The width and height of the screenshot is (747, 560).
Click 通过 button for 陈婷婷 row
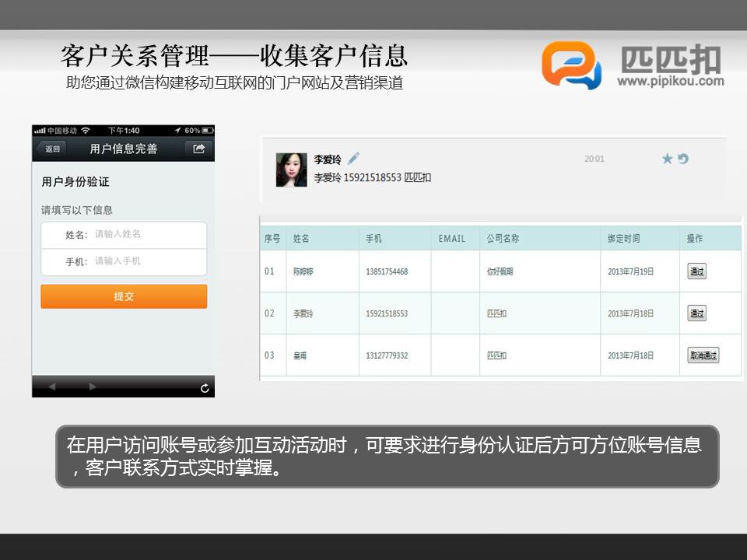tap(696, 271)
